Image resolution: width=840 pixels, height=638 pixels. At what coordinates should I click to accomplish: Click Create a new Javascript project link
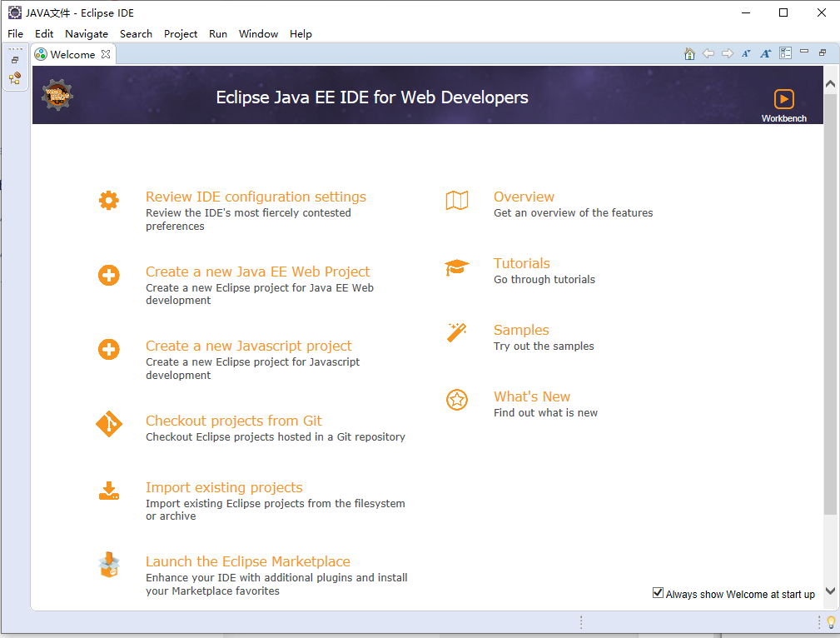[249, 346]
